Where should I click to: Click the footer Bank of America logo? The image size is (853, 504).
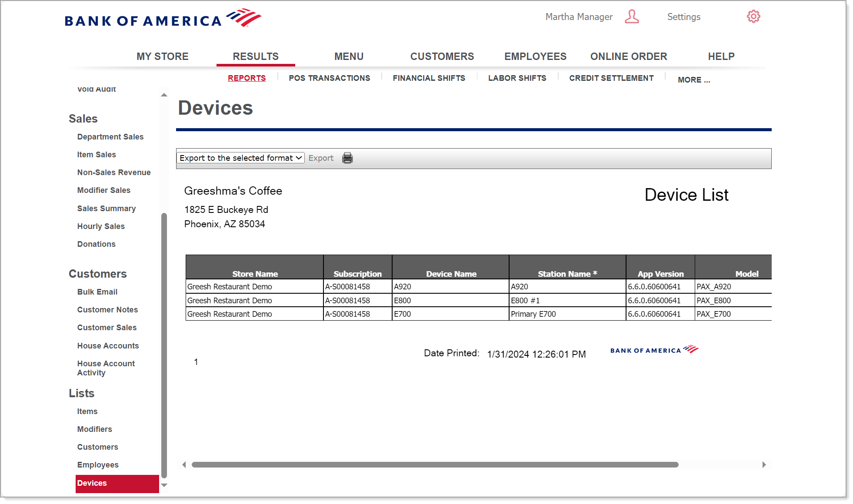point(654,350)
